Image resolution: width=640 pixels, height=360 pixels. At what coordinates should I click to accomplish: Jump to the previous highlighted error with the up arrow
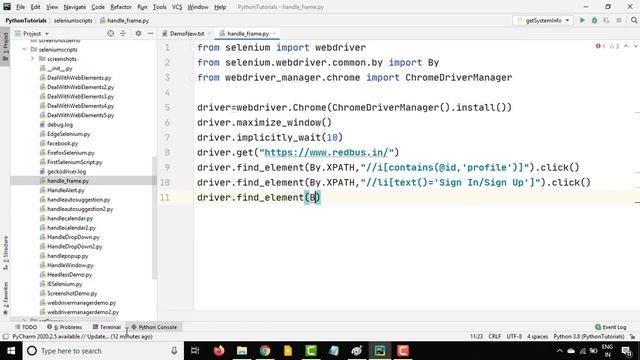coord(626,46)
